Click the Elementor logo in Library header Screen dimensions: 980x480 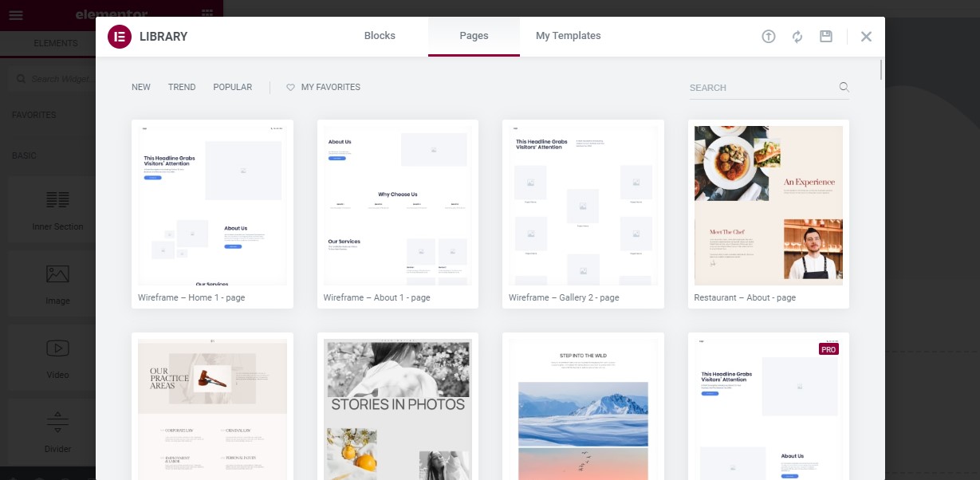tap(120, 37)
